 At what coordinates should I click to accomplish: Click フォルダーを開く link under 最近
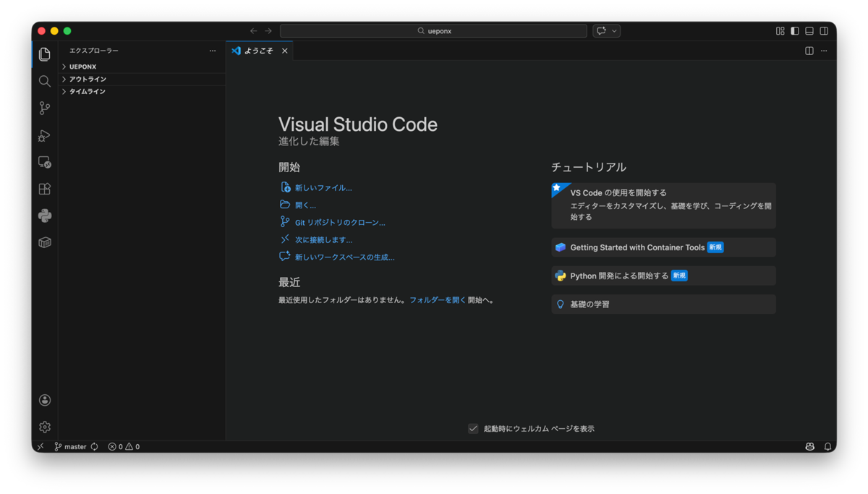tap(438, 300)
